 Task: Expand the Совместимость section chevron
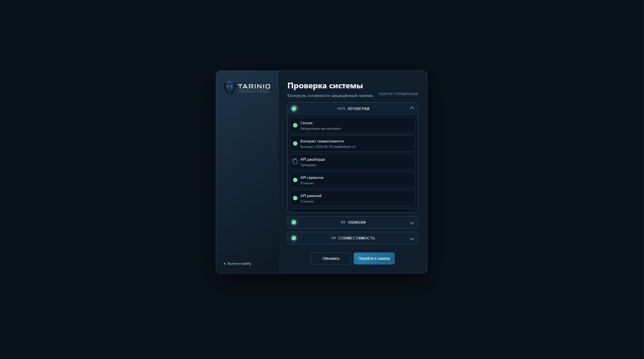pos(412,239)
